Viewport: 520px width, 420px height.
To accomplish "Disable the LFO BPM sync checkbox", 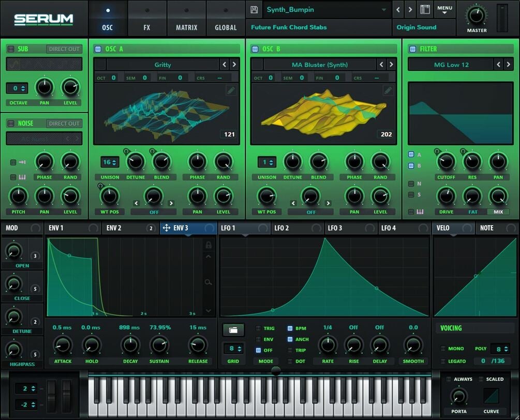I will coord(290,328).
